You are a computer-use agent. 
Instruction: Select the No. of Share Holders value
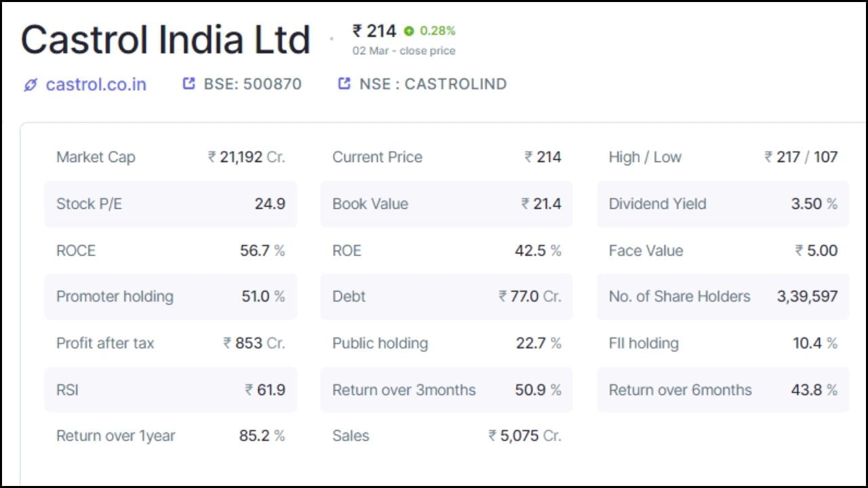coord(806,296)
